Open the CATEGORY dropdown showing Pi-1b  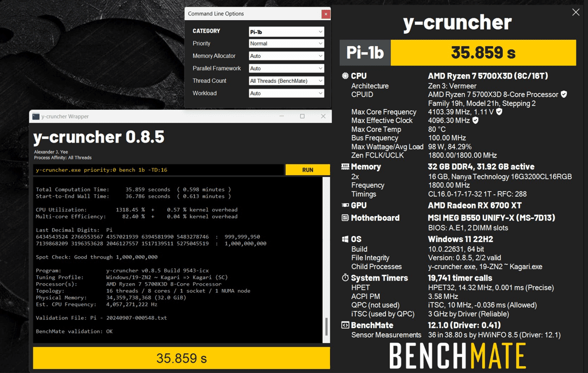click(x=286, y=32)
